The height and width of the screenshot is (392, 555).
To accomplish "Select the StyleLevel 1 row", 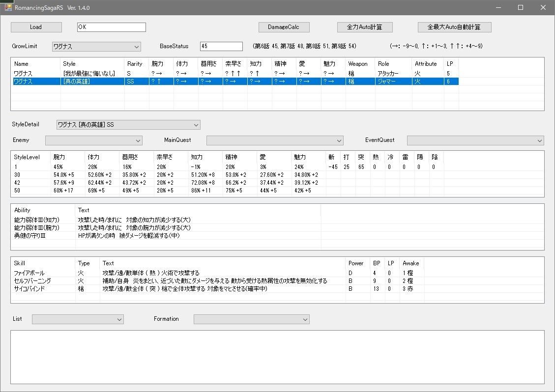I will 228,167.
